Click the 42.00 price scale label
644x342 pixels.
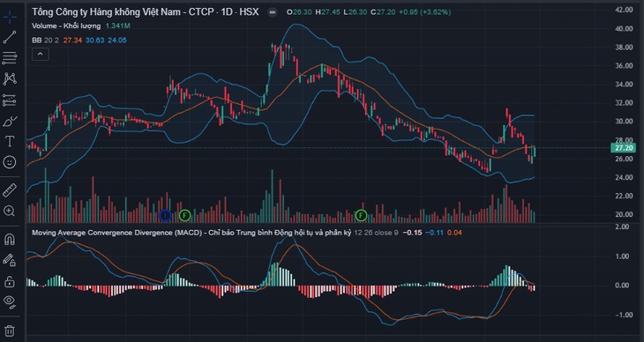(x=624, y=10)
